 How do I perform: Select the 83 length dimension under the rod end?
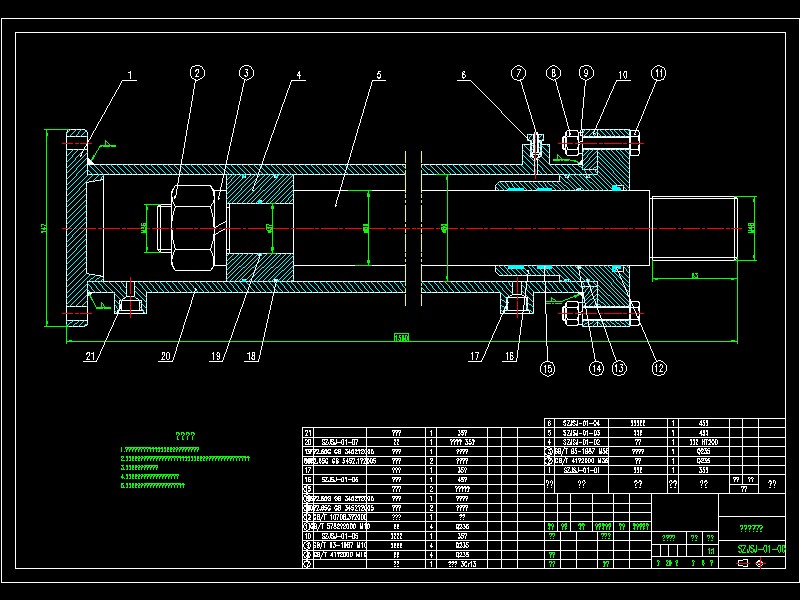(694, 276)
